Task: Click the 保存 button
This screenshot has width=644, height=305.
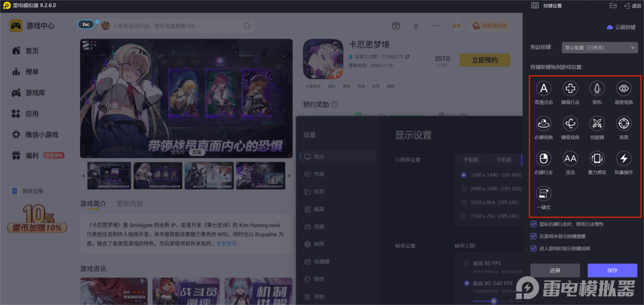Action: point(612,270)
